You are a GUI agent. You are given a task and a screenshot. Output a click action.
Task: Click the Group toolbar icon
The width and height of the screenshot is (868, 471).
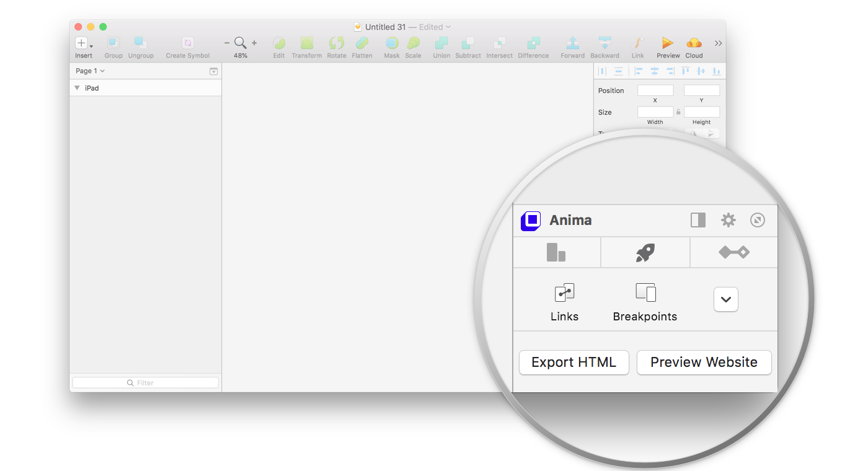click(113, 43)
